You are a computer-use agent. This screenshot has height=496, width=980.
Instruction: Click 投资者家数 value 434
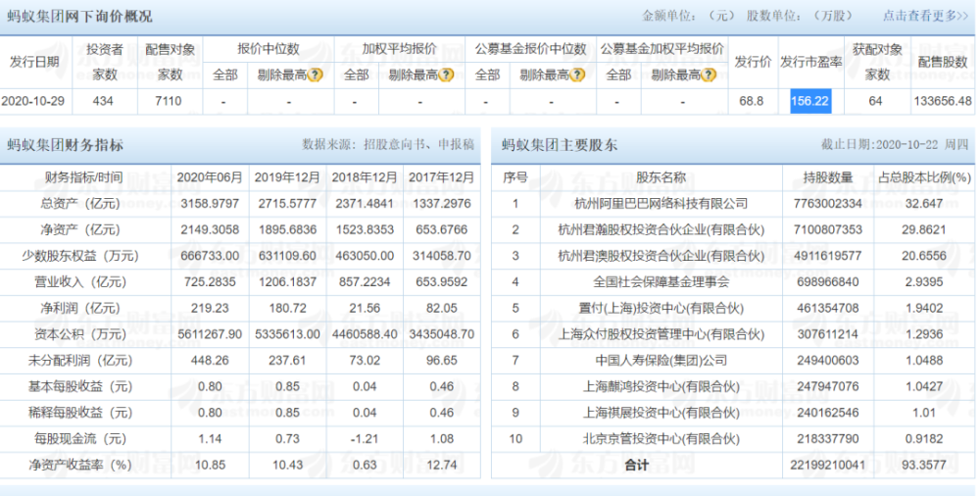click(103, 101)
